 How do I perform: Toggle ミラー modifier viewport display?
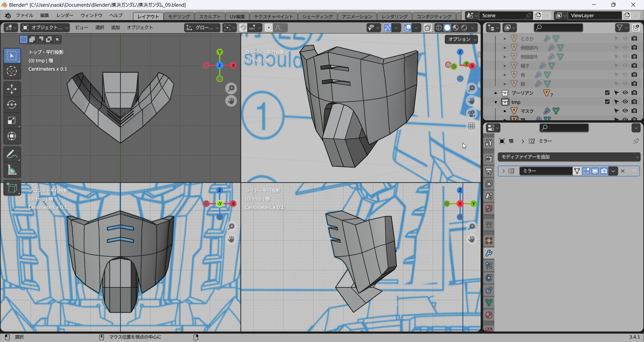[x=595, y=171]
